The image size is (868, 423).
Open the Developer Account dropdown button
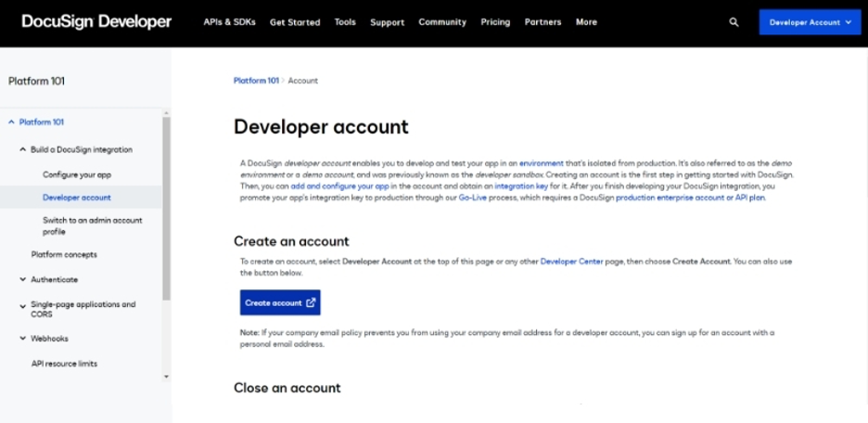click(x=810, y=22)
